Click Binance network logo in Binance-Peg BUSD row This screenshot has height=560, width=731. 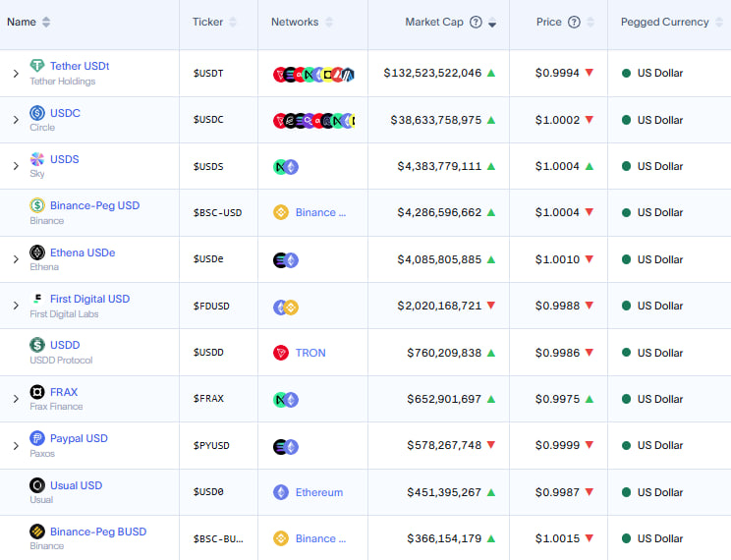pos(281,538)
